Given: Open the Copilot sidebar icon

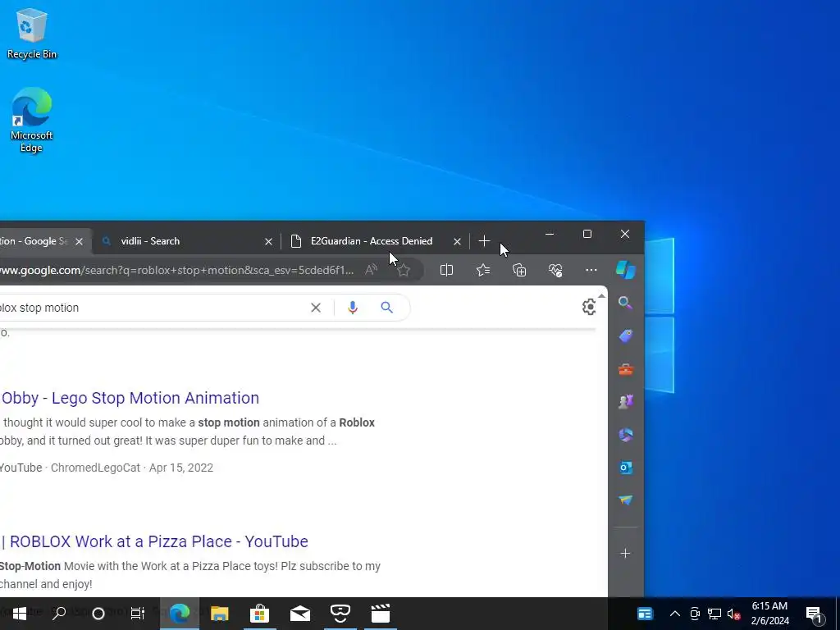Looking at the screenshot, I should 625,269.
